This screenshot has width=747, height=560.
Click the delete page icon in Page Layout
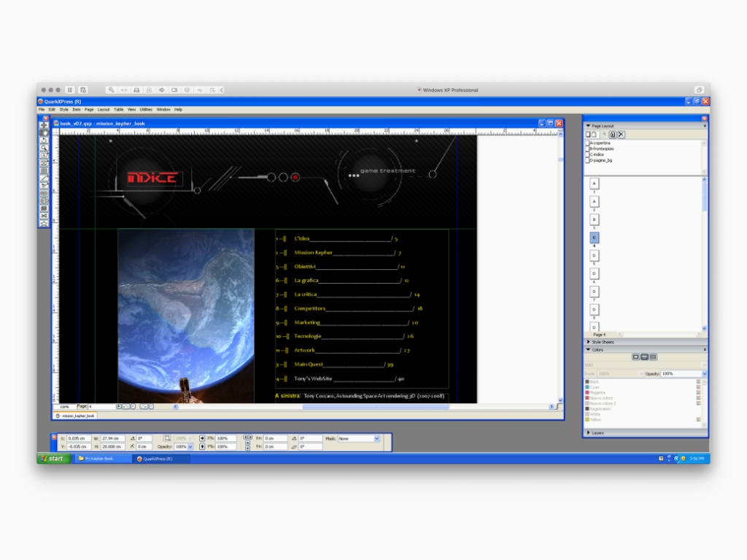[622, 135]
